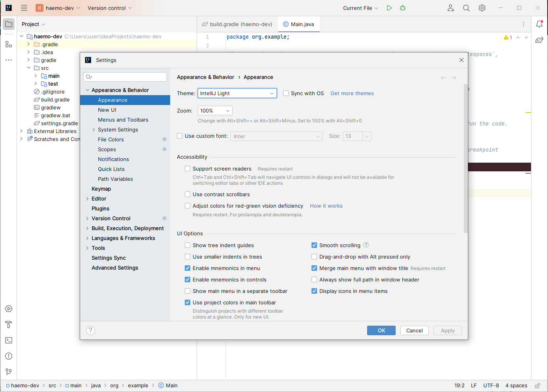Click the Settings help question mark

pyautogui.click(x=90, y=330)
